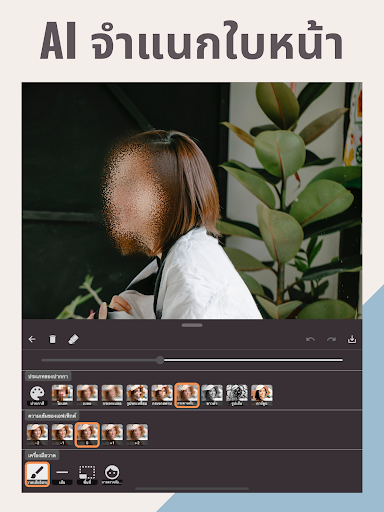Image resolution: width=384 pixels, height=512 pixels.
Task: Choose the black and white filter thumbnail
Action: (212, 395)
